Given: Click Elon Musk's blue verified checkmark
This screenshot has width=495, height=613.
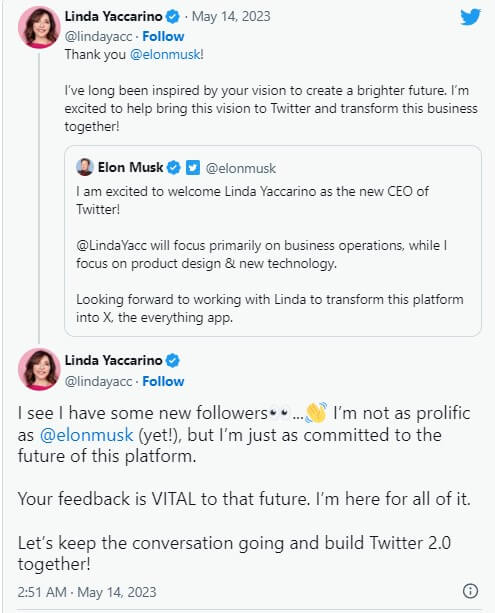Looking at the screenshot, I should [174, 168].
